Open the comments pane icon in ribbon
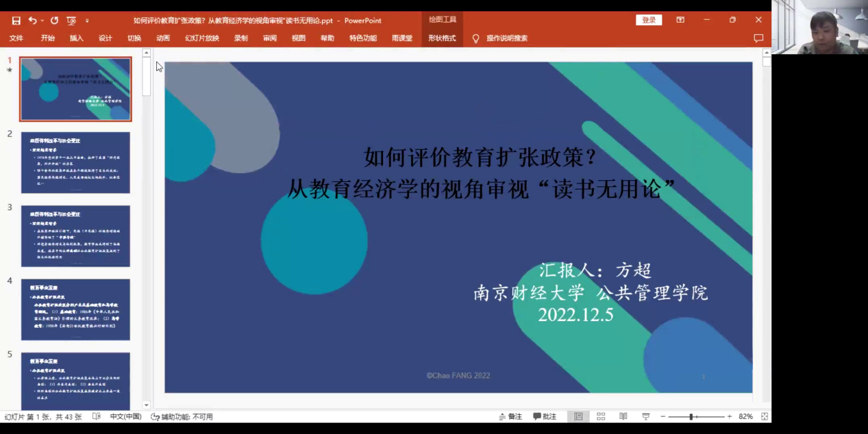This screenshot has height=434, width=868. point(758,38)
